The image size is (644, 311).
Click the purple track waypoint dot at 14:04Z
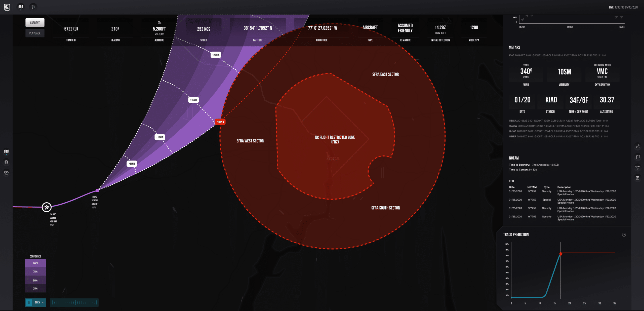97,190
